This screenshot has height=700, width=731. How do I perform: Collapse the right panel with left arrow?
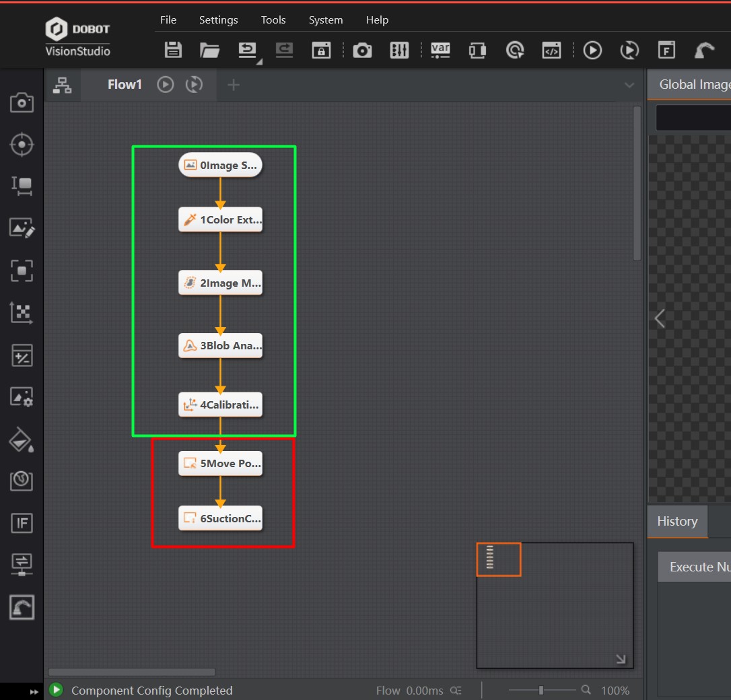point(660,318)
